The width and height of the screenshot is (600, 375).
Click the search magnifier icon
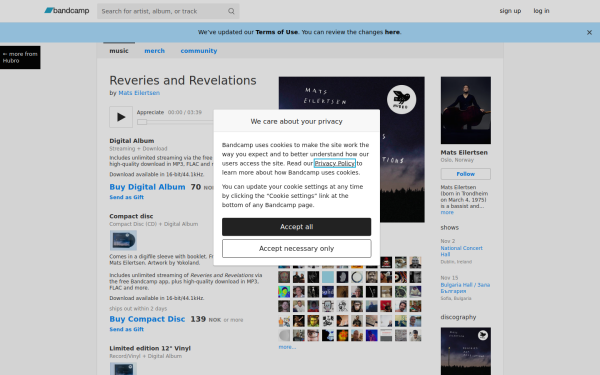pyautogui.click(x=231, y=11)
